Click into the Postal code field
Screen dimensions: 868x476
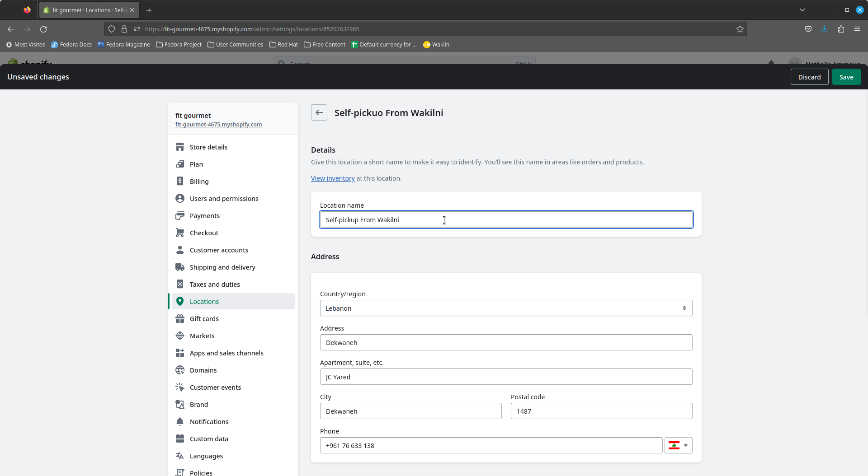point(601,411)
